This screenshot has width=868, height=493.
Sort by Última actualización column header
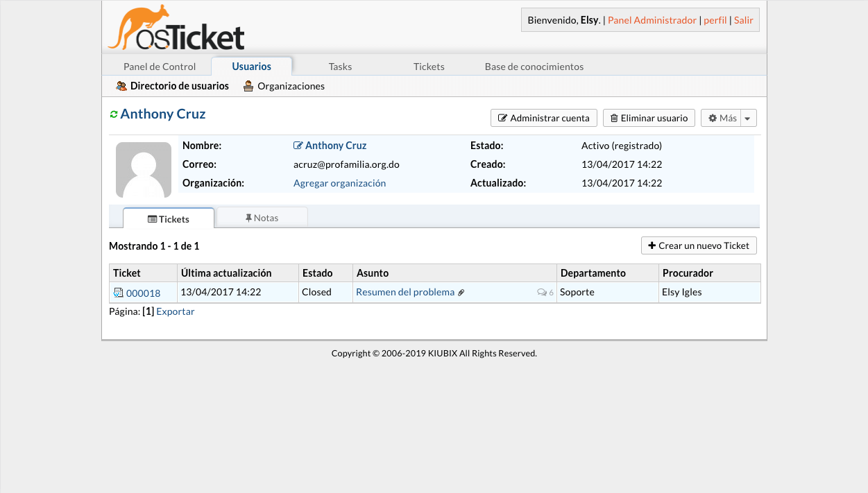[226, 273]
